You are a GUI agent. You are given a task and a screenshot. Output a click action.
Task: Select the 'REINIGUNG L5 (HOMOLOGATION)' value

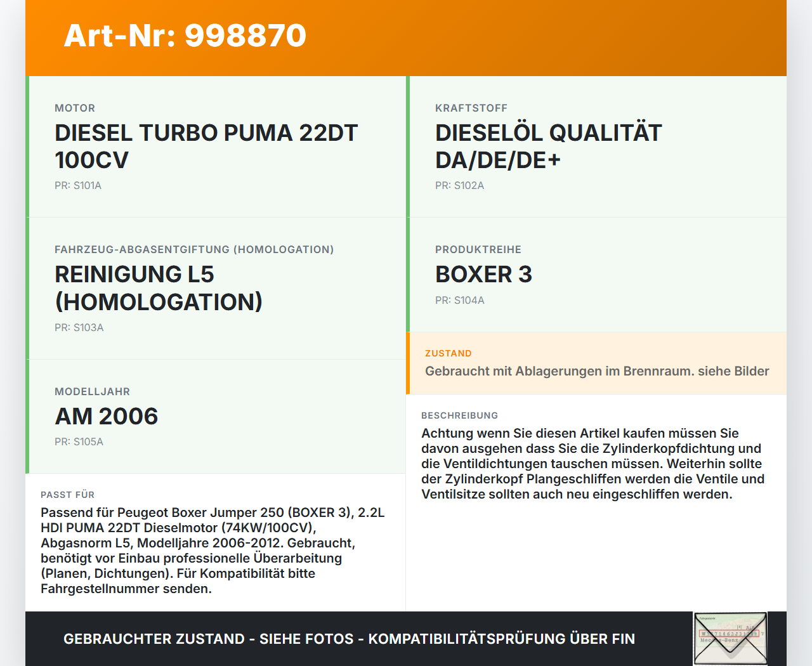pyautogui.click(x=159, y=288)
